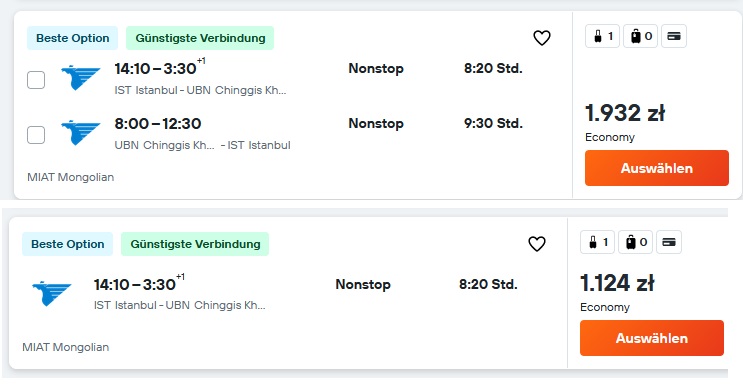Screen dimensions: 743x385
Task: Click carry-on bag icon on 1.124 zł offer
Action: pyautogui.click(x=597, y=242)
